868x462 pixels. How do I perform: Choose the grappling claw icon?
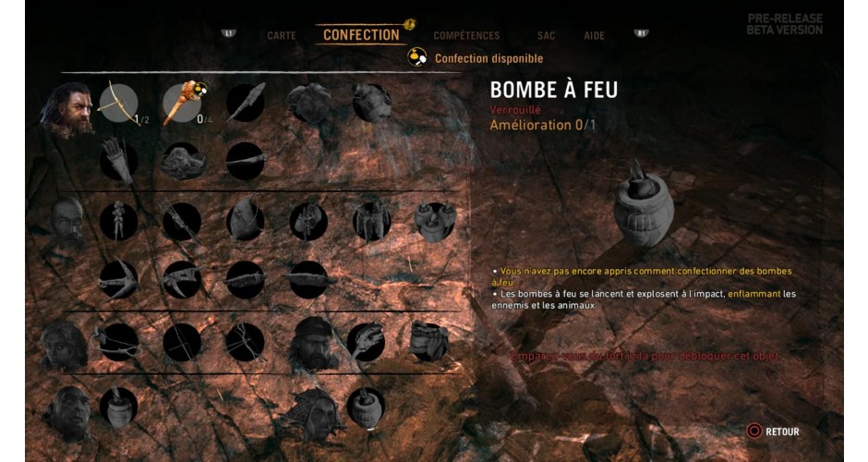click(118, 280)
